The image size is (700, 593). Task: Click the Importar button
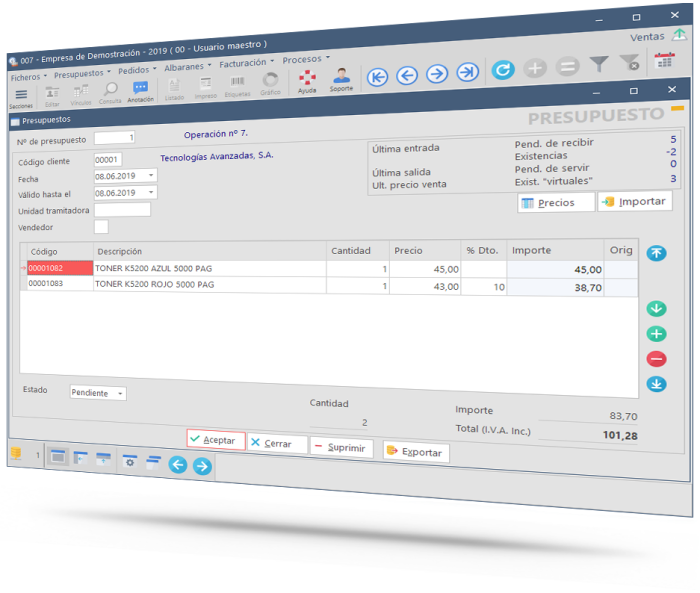(x=635, y=202)
